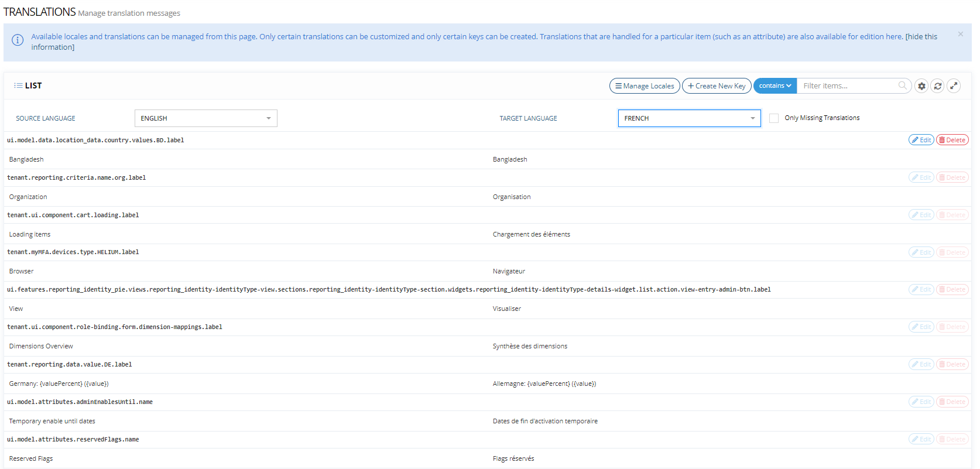
Task: Click Delete for the Germany value key
Action: (952, 364)
